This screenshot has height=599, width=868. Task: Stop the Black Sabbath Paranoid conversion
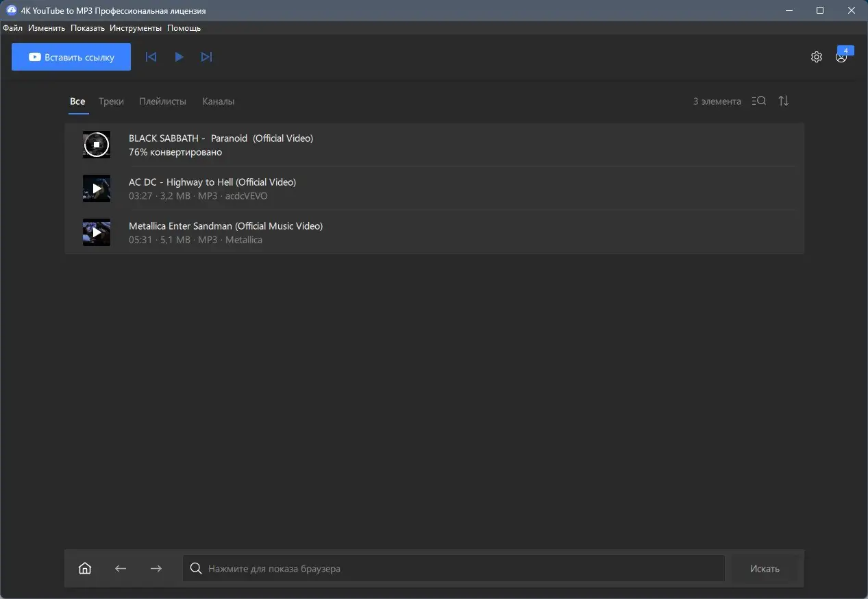tap(97, 145)
